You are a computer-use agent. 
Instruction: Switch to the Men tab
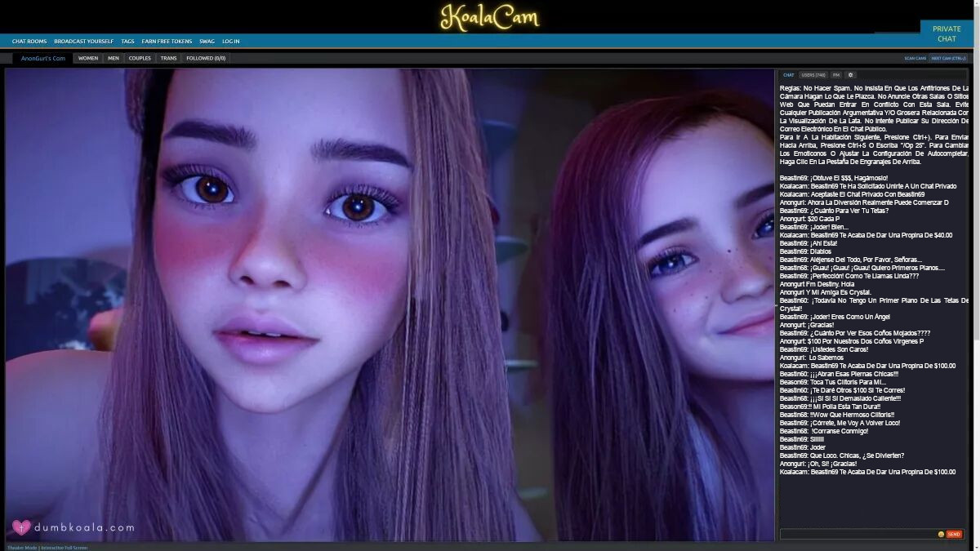[x=114, y=58]
